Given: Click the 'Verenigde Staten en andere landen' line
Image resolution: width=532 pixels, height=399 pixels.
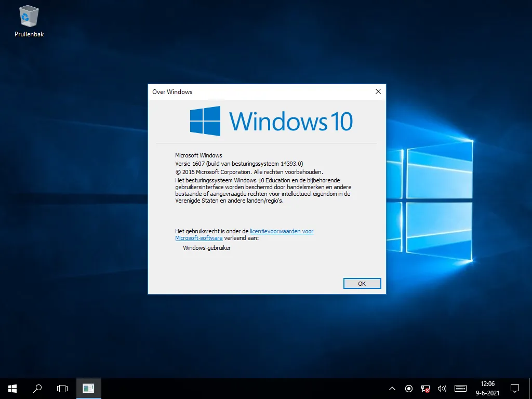Looking at the screenshot, I should click(229, 201).
